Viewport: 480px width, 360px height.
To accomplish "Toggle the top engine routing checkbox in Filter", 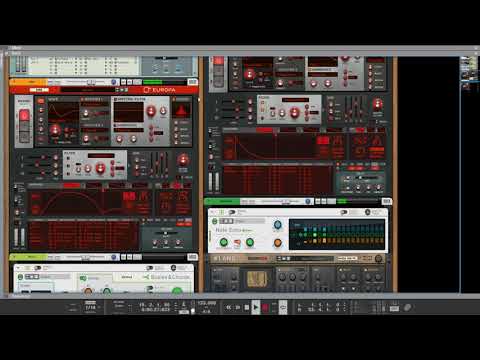I will point(68,158).
